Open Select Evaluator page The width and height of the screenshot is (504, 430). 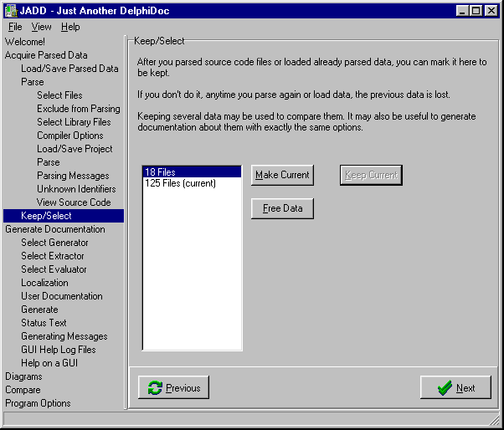coord(54,269)
